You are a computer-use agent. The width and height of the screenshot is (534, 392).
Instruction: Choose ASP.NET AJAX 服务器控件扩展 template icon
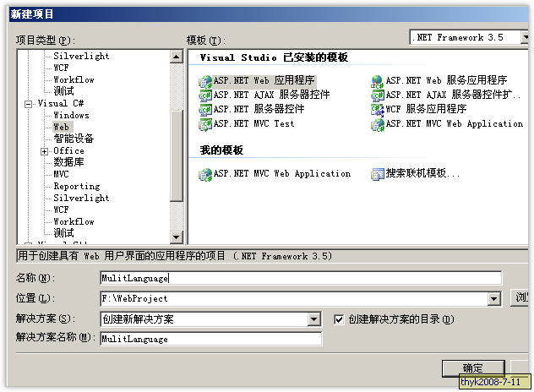(378, 95)
